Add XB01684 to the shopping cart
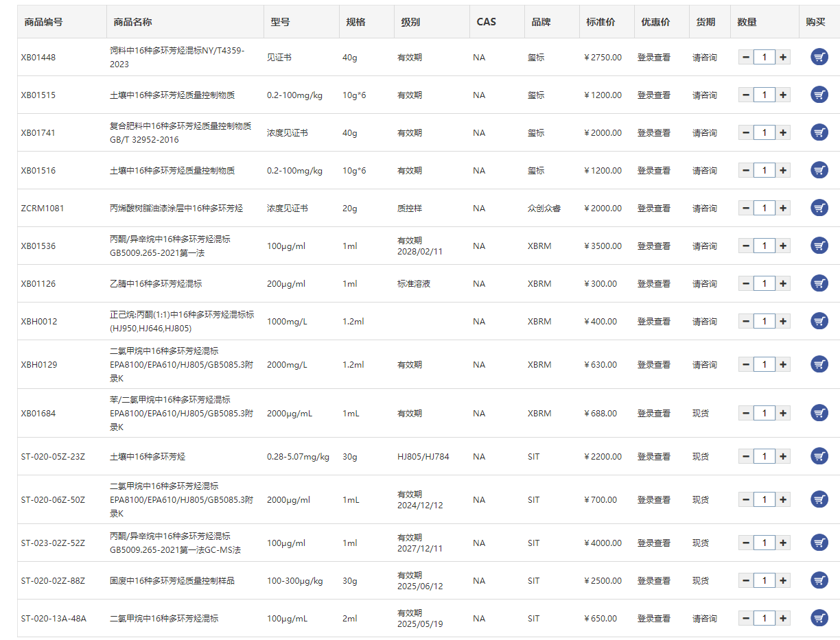 [819, 413]
